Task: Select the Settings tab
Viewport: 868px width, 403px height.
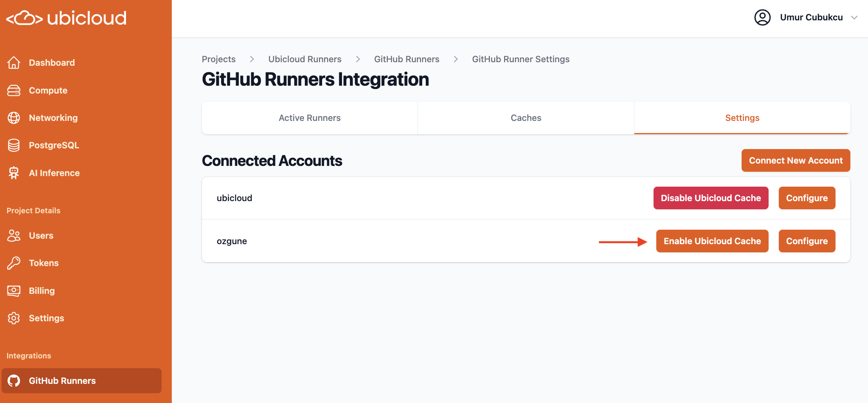Action: (x=742, y=118)
